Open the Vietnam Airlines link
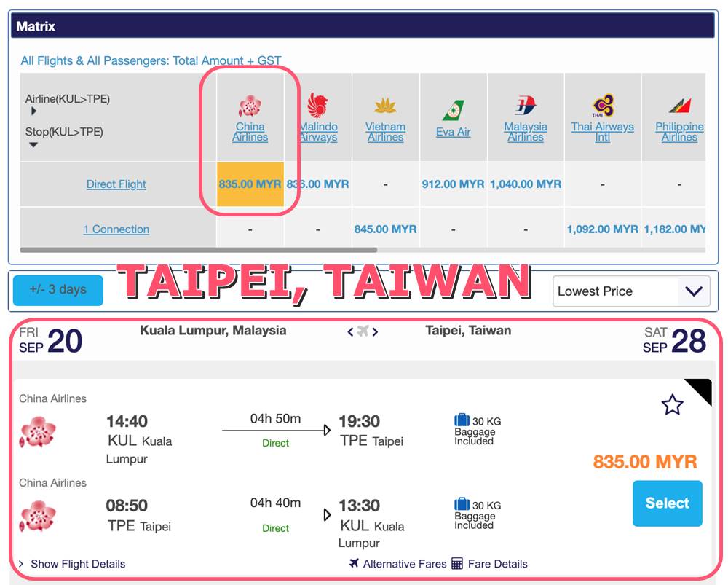The image size is (728, 585). point(385,132)
